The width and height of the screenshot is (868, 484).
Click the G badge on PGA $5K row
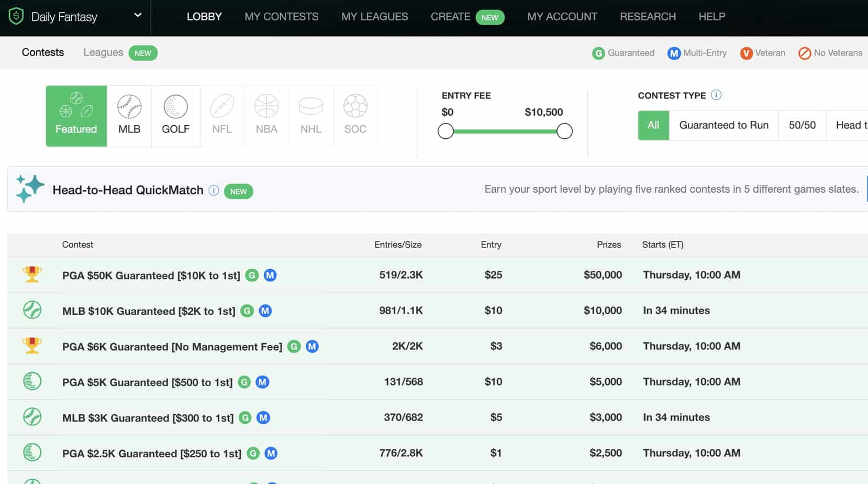coord(244,382)
